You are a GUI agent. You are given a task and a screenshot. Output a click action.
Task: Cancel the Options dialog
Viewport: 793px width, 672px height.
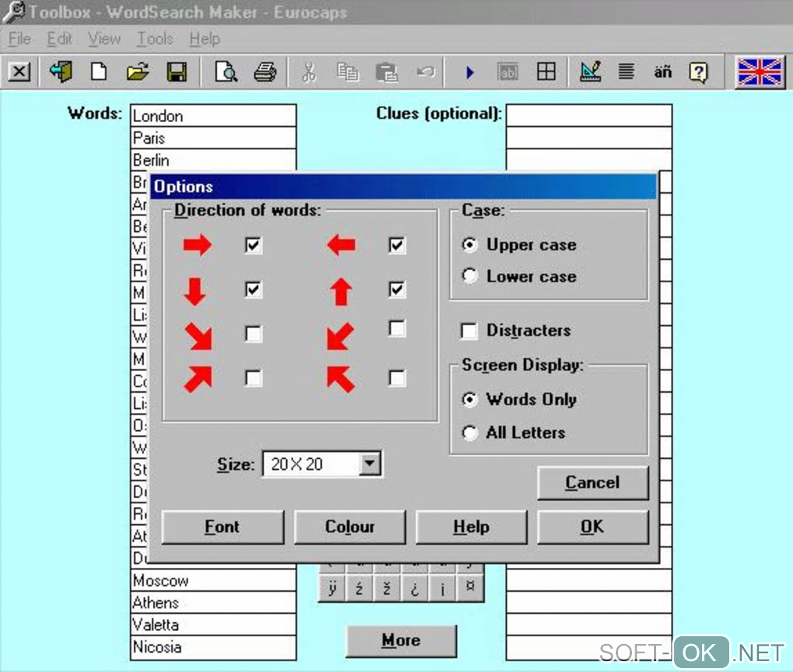592,483
